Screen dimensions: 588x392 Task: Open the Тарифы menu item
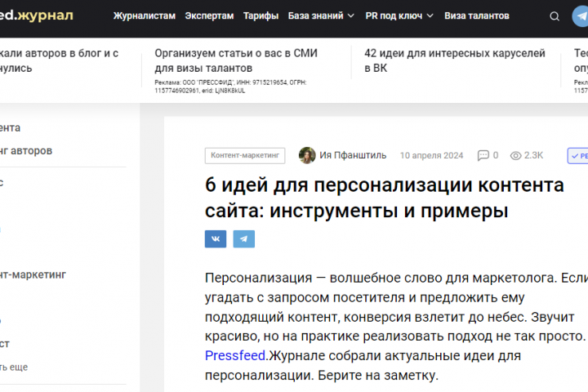click(x=261, y=16)
